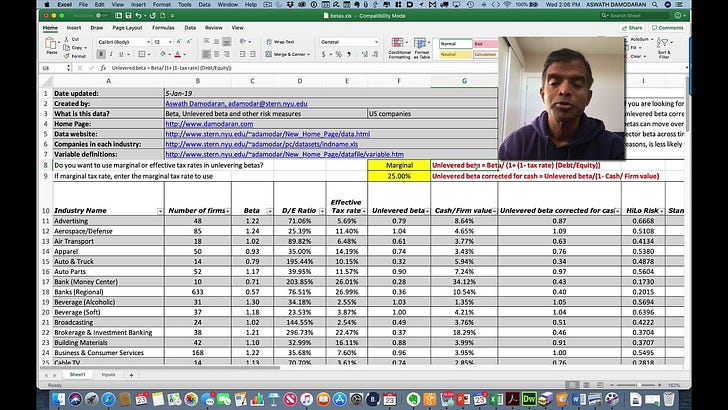Open the Page Layout ribbon tab
The image size is (728, 410).
[127, 28]
